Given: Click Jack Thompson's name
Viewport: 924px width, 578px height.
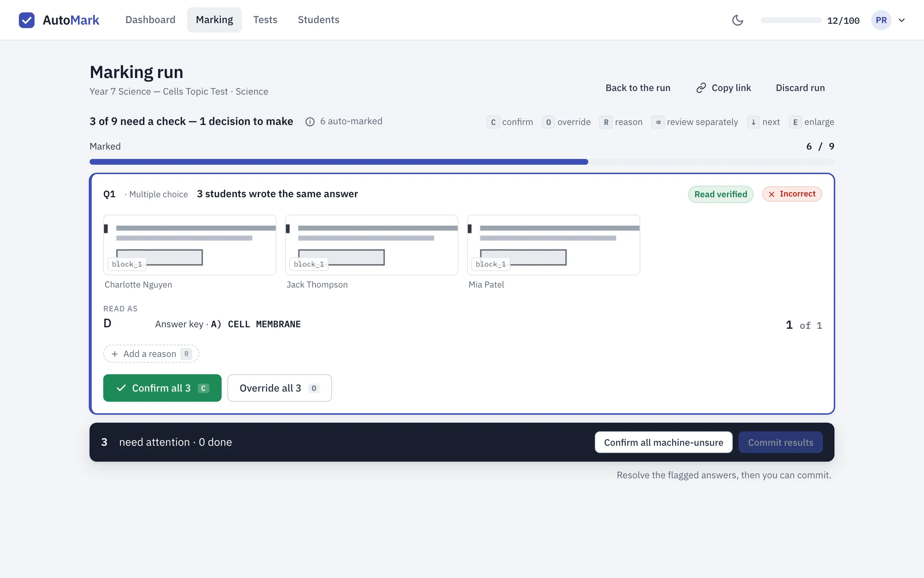Looking at the screenshot, I should click(317, 285).
